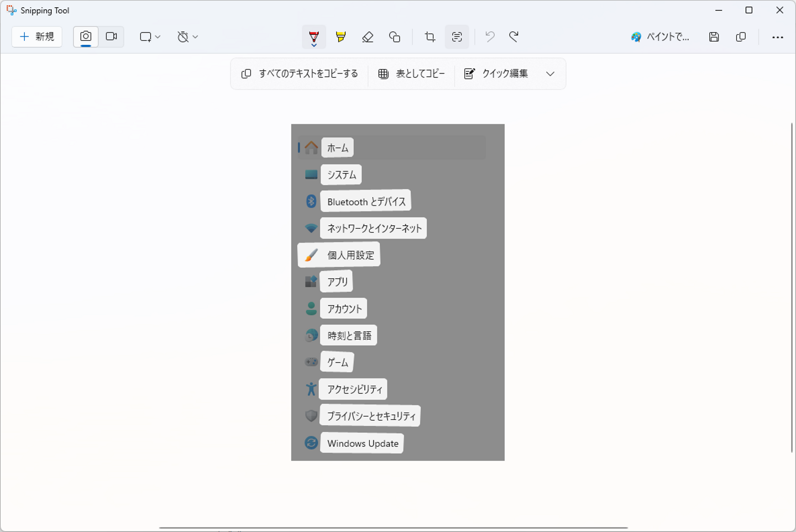Click the account person icon
The width and height of the screenshot is (796, 532).
(x=311, y=308)
